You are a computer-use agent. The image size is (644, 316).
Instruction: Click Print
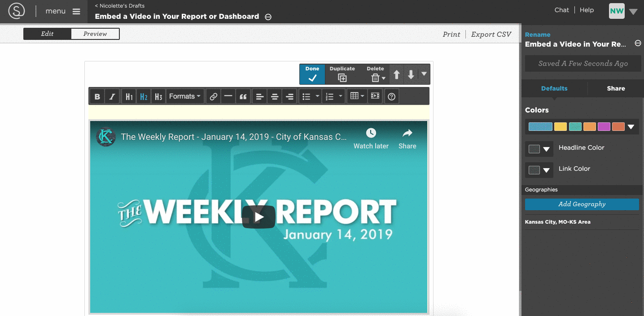451,34
